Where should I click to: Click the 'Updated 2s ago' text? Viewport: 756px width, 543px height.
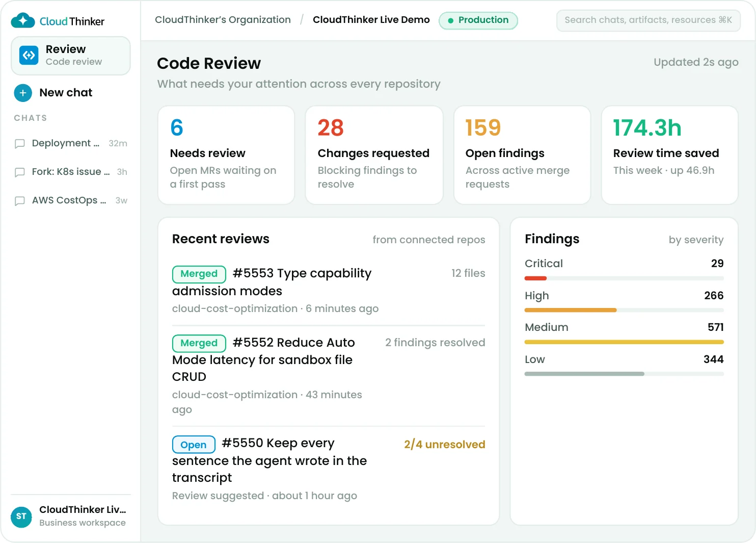pyautogui.click(x=696, y=62)
